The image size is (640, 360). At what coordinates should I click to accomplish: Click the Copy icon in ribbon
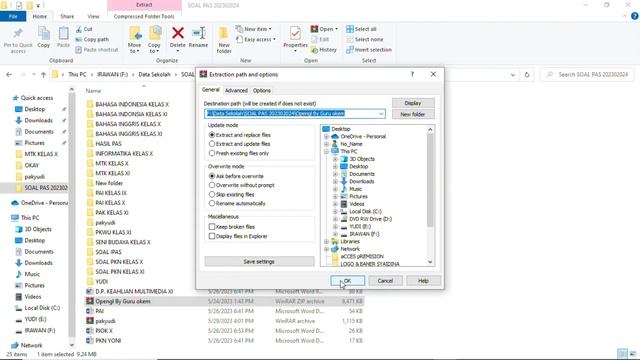tap(44, 34)
